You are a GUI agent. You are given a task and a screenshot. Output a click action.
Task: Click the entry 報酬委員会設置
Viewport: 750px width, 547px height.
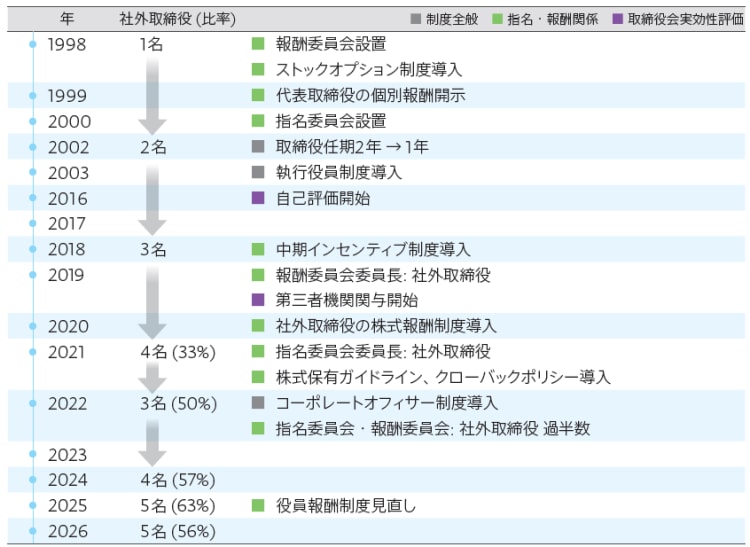click(331, 44)
